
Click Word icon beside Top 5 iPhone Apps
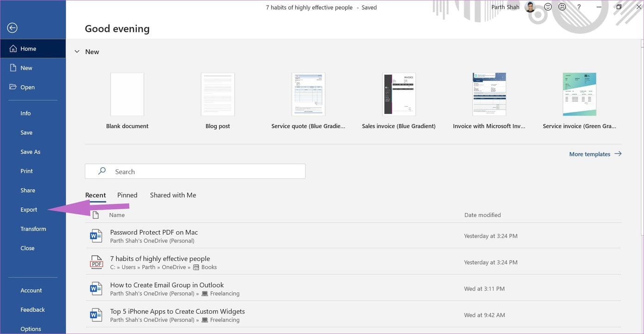[96, 315]
